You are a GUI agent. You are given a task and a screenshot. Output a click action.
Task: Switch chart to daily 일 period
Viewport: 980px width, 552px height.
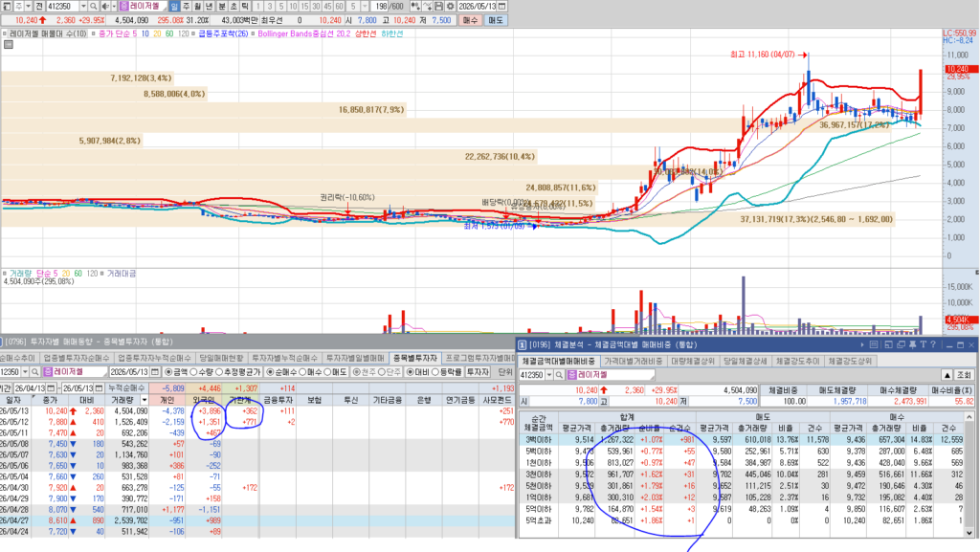pyautogui.click(x=174, y=7)
